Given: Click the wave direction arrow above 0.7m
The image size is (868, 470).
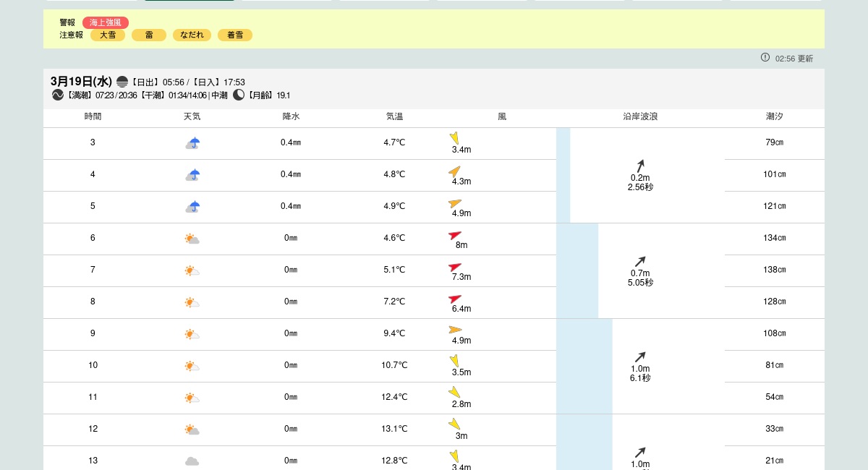Looking at the screenshot, I should click(640, 262).
